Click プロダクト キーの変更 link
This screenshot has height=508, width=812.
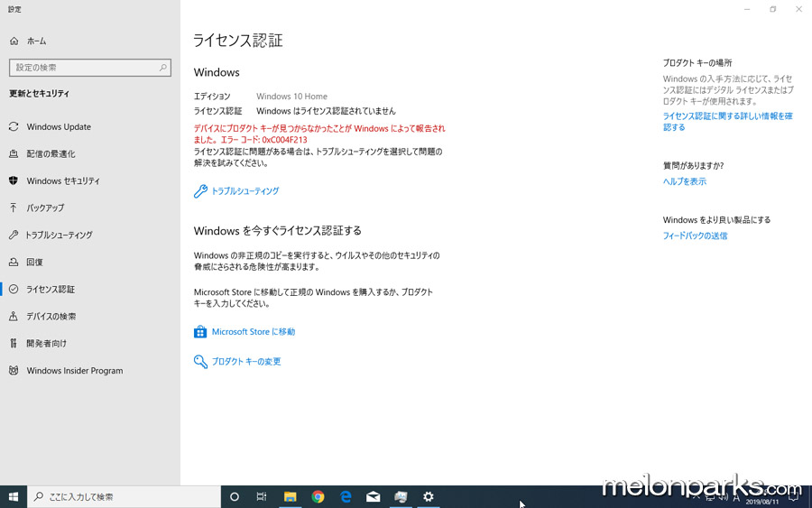[x=246, y=362]
